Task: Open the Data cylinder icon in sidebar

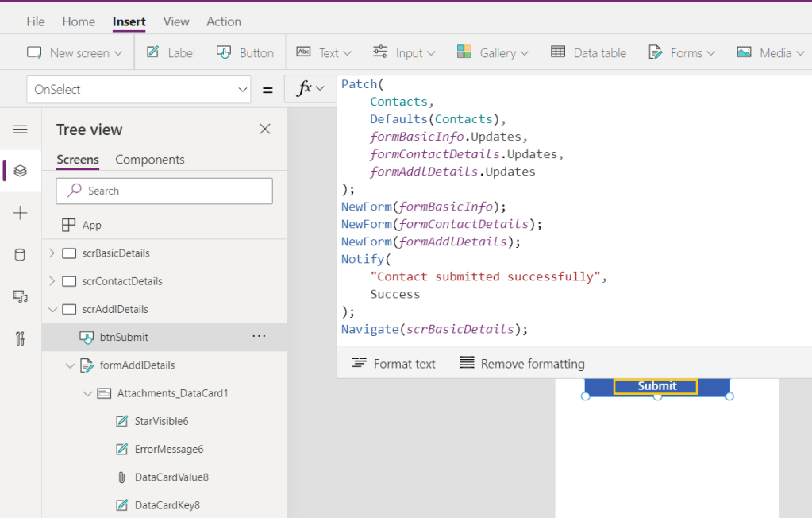Action: click(21, 255)
